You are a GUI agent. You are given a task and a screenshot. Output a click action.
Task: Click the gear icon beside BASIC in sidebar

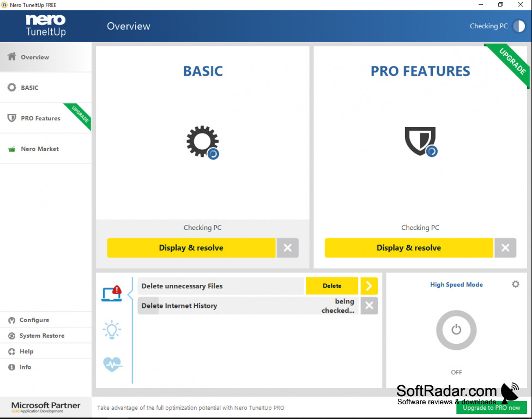coord(12,88)
